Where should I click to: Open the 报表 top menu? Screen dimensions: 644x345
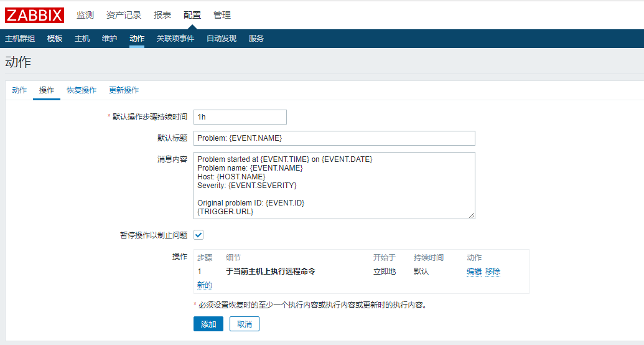[x=162, y=15]
